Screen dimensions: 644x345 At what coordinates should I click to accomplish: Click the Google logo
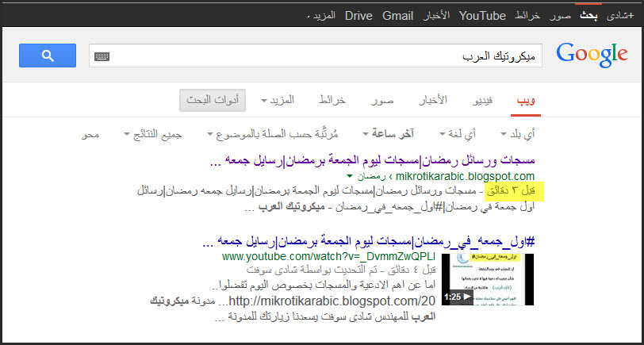coord(592,55)
